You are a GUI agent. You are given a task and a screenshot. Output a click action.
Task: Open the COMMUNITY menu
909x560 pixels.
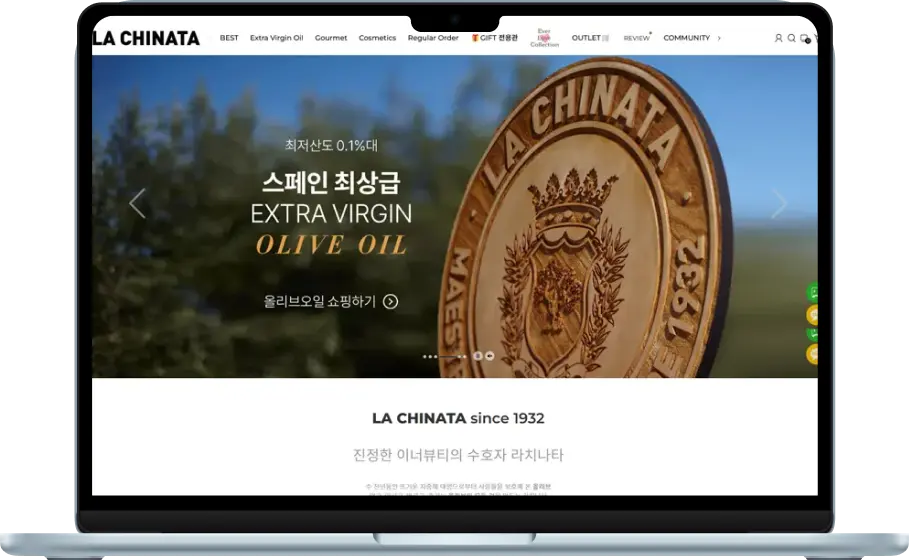[x=686, y=38]
